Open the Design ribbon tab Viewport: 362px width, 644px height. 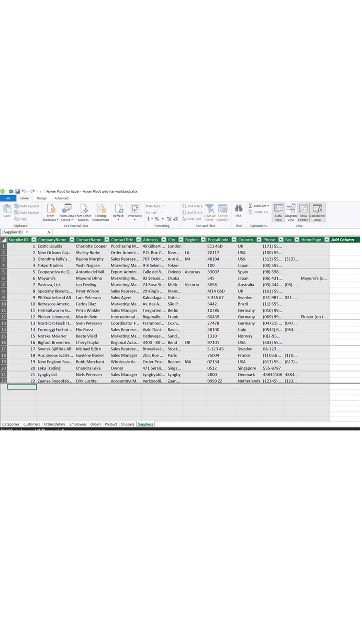point(42,199)
